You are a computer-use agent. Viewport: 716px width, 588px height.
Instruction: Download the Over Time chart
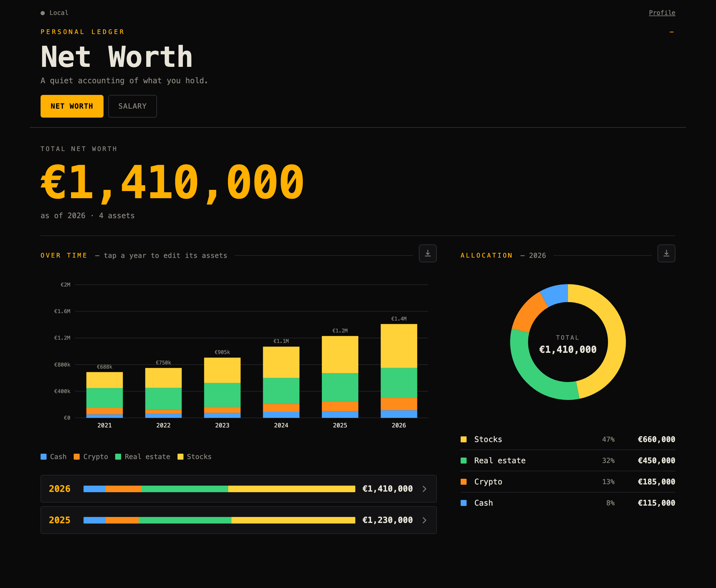(428, 253)
